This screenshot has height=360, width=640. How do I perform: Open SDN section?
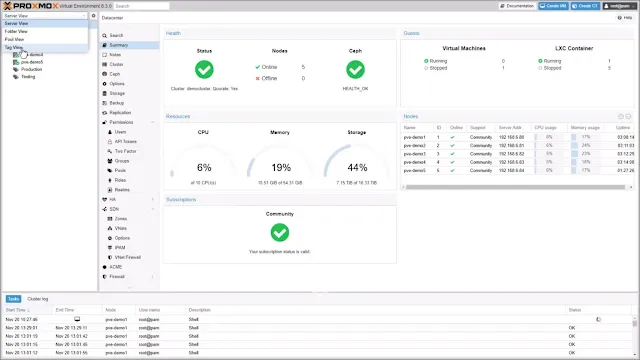(129, 209)
